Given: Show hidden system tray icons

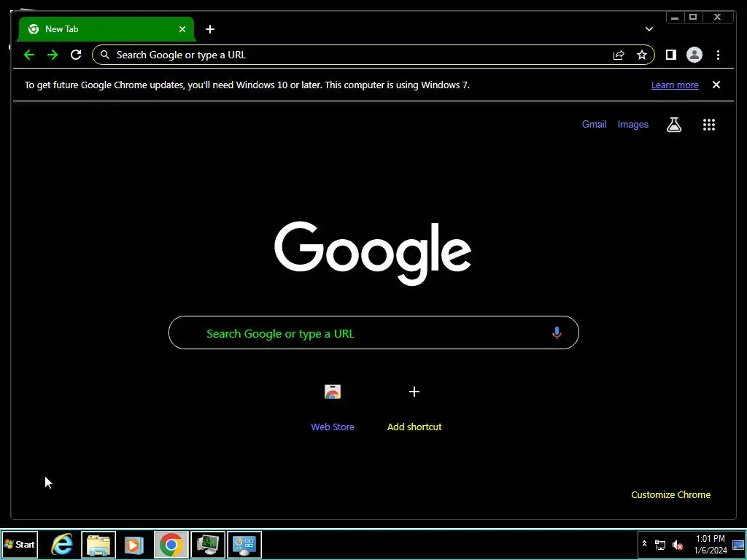Looking at the screenshot, I should click(x=644, y=544).
